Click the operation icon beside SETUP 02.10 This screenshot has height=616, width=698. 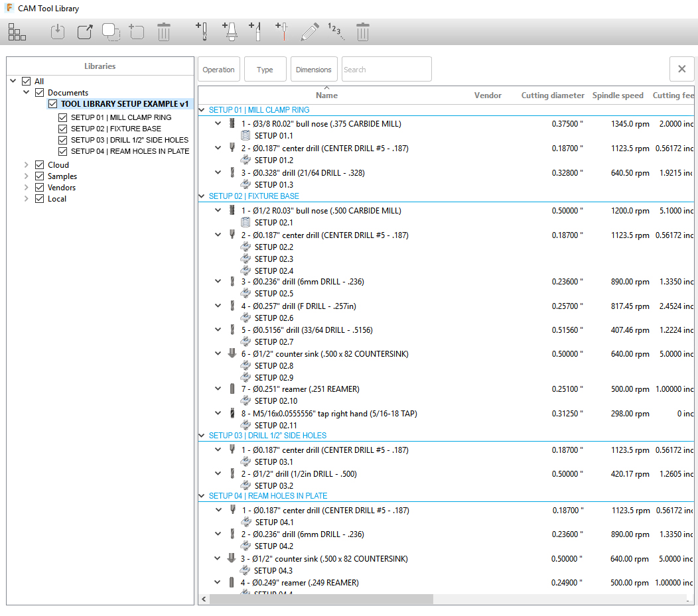click(245, 400)
